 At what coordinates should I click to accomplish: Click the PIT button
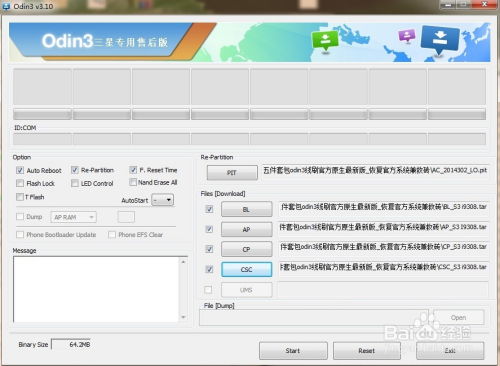point(232,173)
